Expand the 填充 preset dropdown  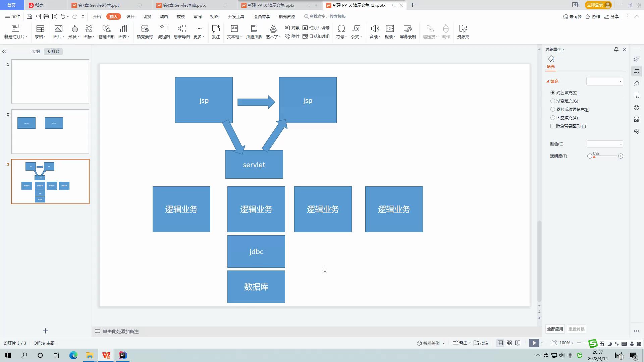(604, 81)
